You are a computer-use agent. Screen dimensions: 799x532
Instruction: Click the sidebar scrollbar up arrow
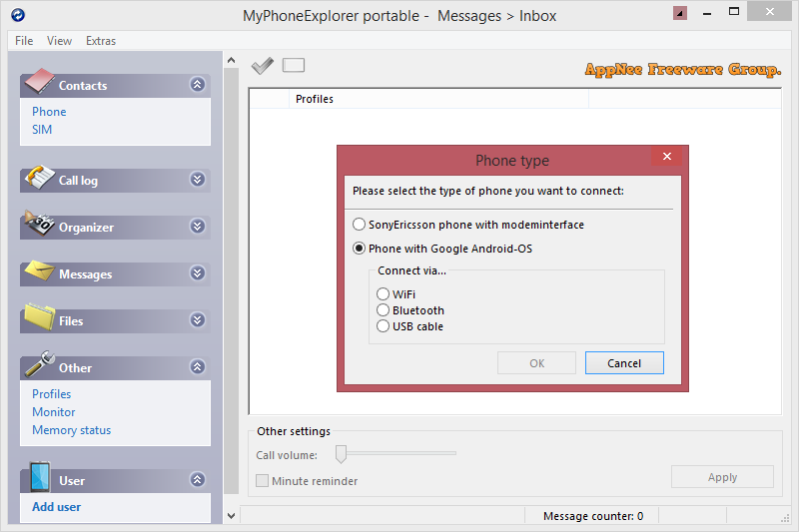(232, 60)
